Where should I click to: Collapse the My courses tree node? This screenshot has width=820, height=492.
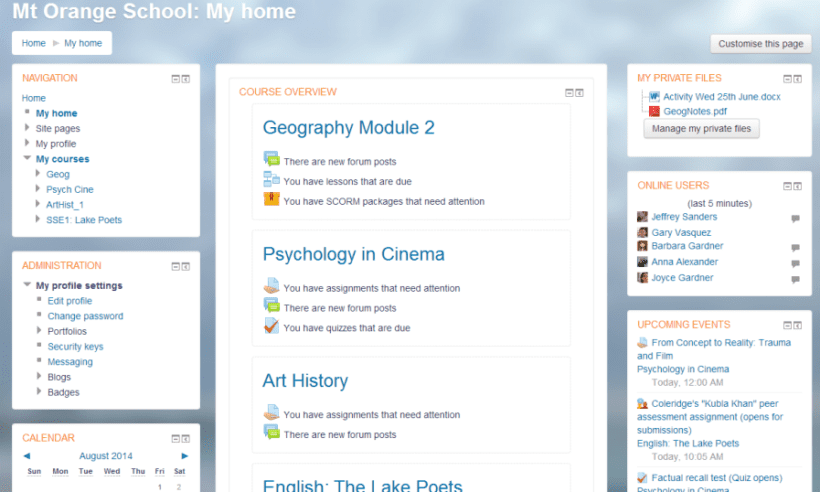click(27, 159)
